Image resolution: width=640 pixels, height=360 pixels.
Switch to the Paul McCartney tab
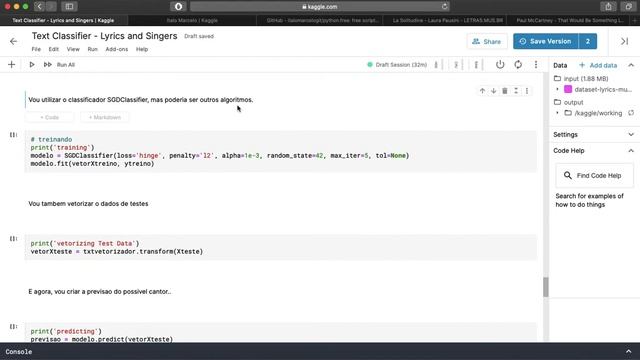pos(569,20)
